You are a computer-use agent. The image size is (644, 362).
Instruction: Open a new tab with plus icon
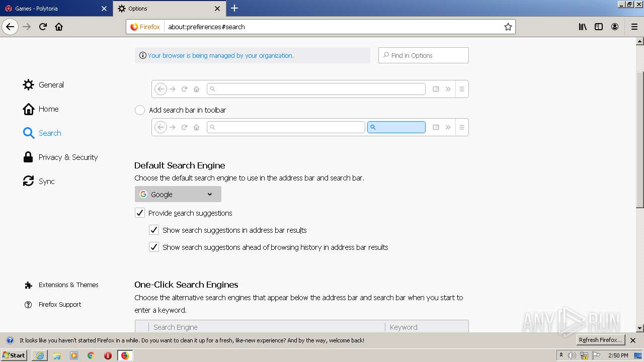click(234, 8)
